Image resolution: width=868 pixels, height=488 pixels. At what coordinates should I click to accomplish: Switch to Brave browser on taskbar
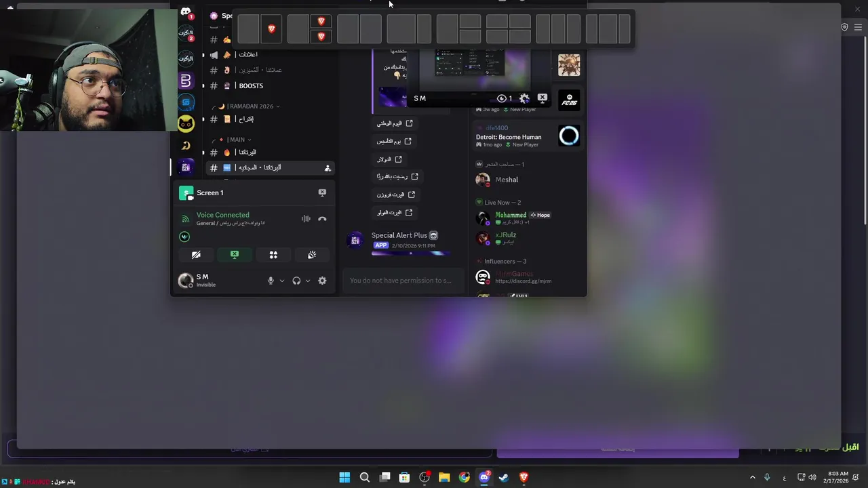(x=524, y=477)
